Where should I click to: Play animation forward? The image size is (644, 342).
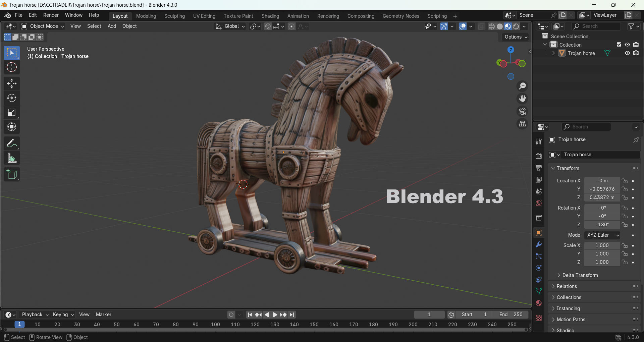275,315
